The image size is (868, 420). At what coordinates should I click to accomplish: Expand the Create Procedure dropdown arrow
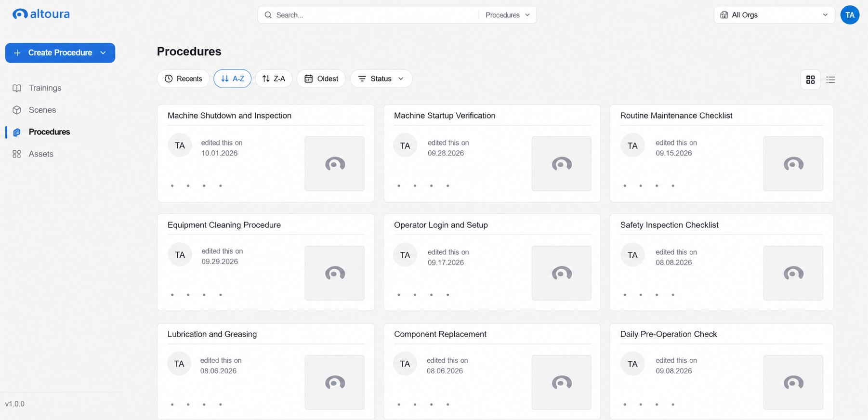pos(103,53)
